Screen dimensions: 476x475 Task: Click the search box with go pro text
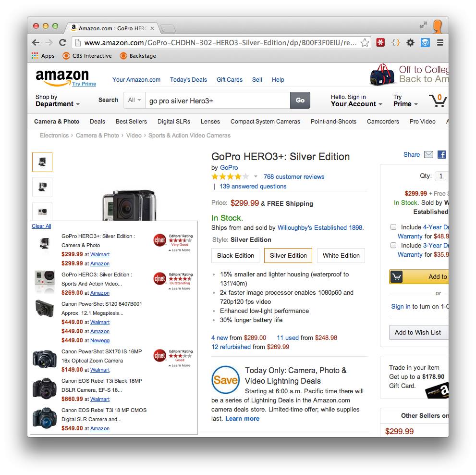tap(218, 100)
